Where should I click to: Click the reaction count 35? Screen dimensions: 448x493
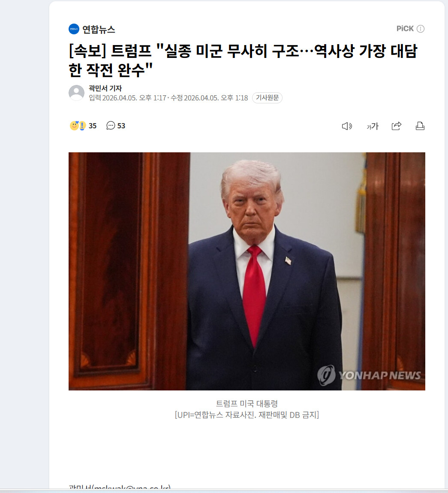click(x=92, y=126)
